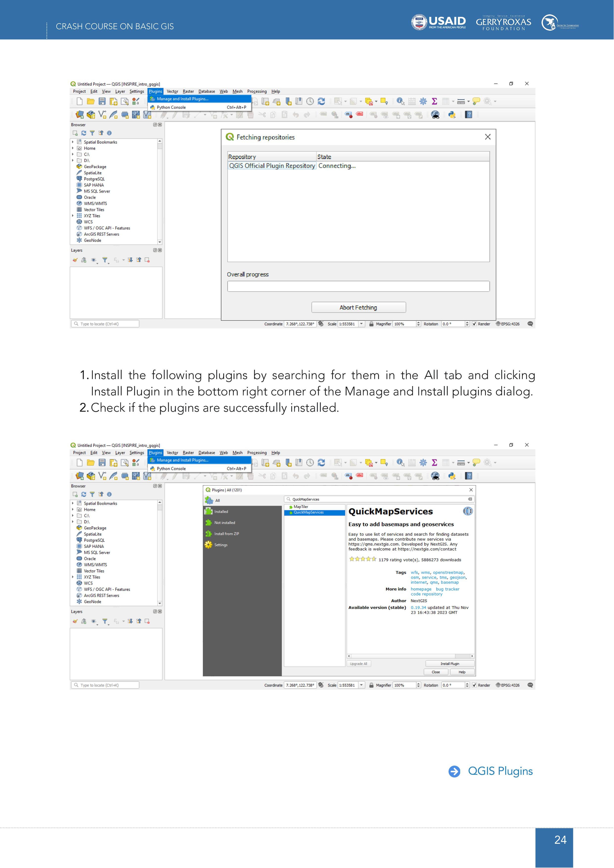The image size is (614, 868).
Task: Open Scale dropdown in the lower QGIS window
Action: (362, 685)
